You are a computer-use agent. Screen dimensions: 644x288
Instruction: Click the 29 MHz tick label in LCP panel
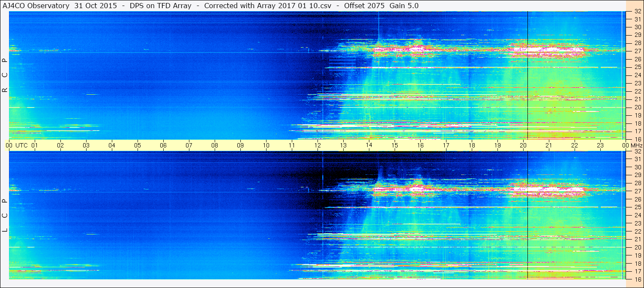tap(637, 175)
